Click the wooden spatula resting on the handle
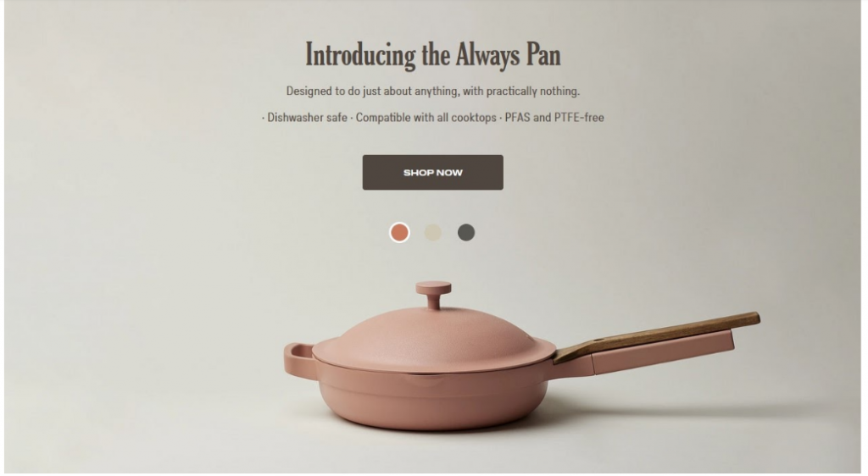 pos(657,336)
